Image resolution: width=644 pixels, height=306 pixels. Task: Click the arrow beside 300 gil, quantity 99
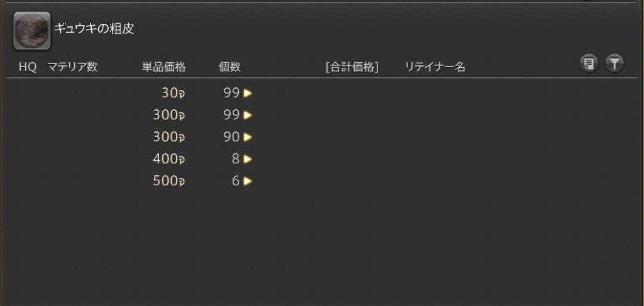click(x=248, y=115)
